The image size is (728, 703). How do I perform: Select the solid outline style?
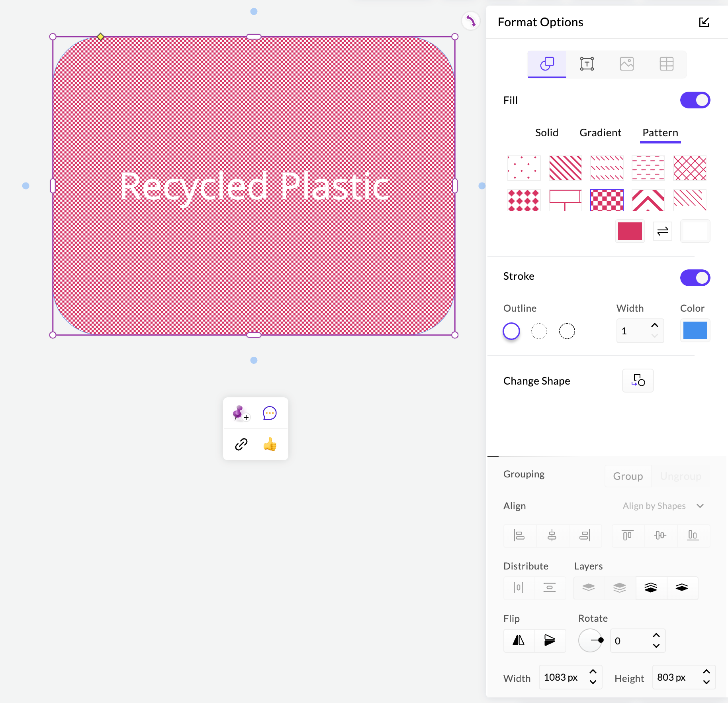point(511,331)
